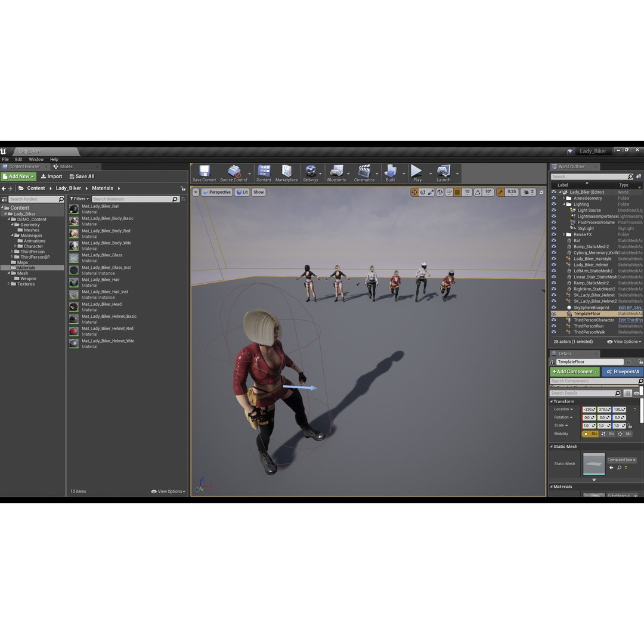Click the Add Component button
644x644 pixels.
[x=575, y=371]
